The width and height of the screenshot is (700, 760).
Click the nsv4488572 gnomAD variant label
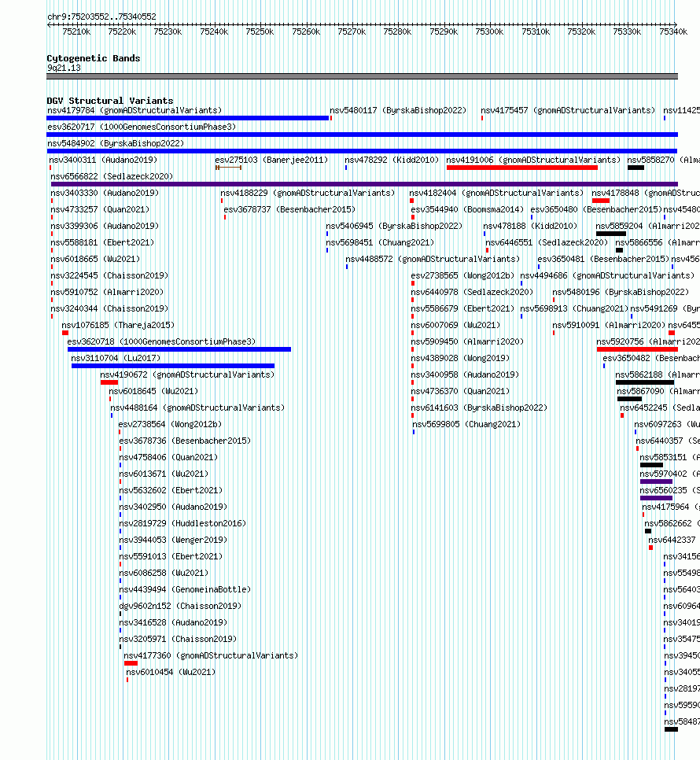[433, 259]
